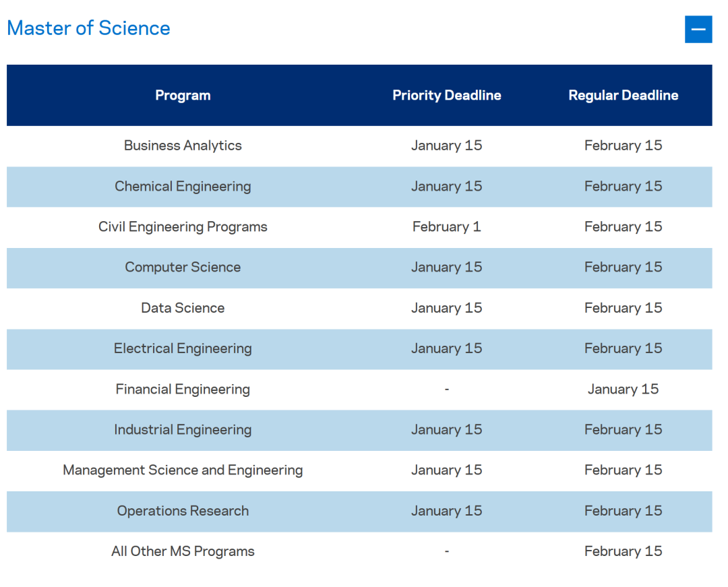
Task: Click Operations Research's January 15 priority deadline
Action: pos(447,511)
